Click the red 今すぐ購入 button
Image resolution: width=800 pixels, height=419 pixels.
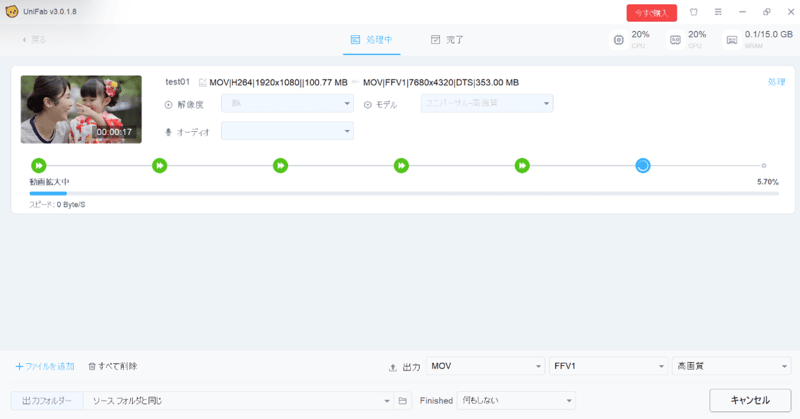coord(651,13)
